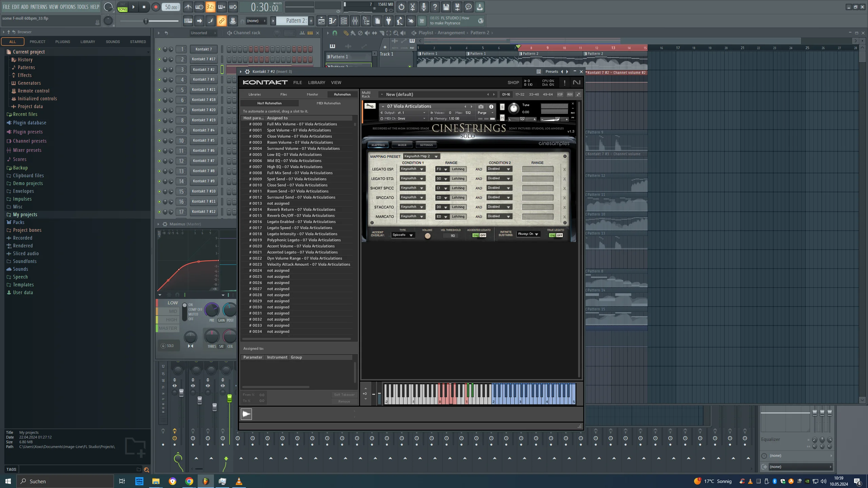
Task: Toggle the metronome icon in toolbar
Action: click(x=188, y=7)
